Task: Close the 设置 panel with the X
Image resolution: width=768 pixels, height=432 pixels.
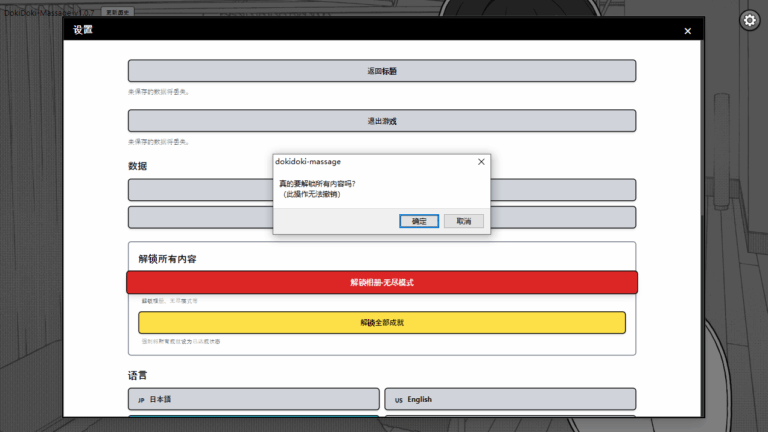Action: click(687, 31)
